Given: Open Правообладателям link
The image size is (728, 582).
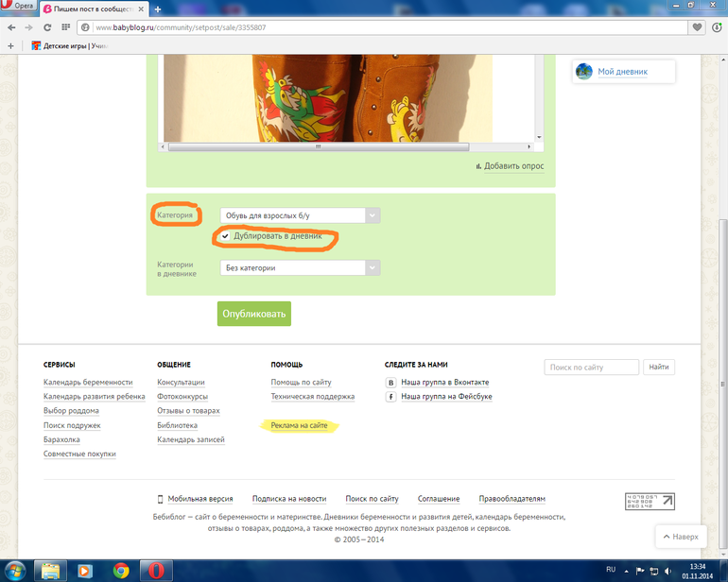Looking at the screenshot, I should [511, 499].
